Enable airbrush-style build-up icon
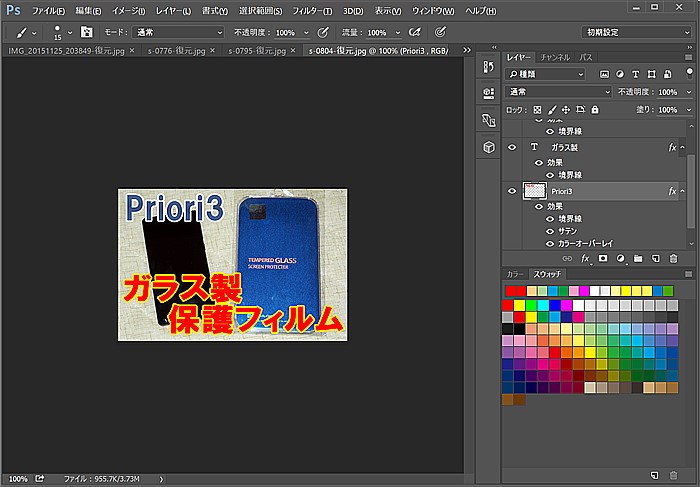The height and width of the screenshot is (487, 700). point(415,32)
